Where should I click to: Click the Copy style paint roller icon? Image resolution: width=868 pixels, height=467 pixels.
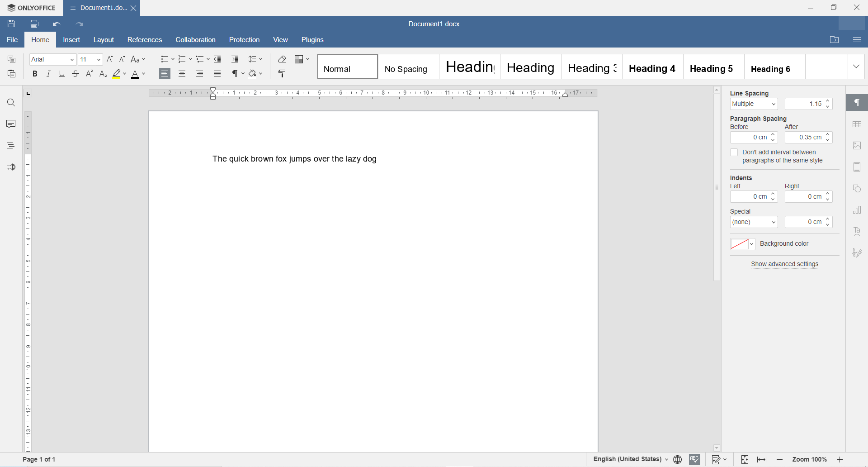coord(282,74)
